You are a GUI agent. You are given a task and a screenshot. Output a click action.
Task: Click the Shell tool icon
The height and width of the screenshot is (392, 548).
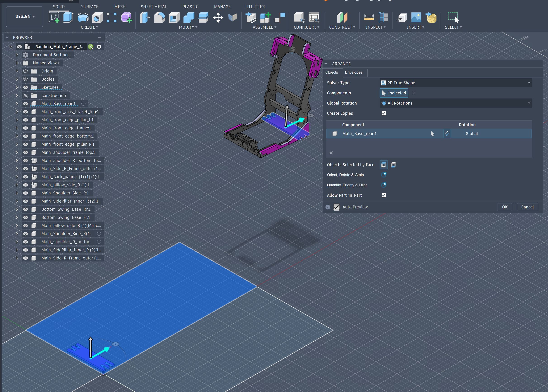(x=174, y=17)
